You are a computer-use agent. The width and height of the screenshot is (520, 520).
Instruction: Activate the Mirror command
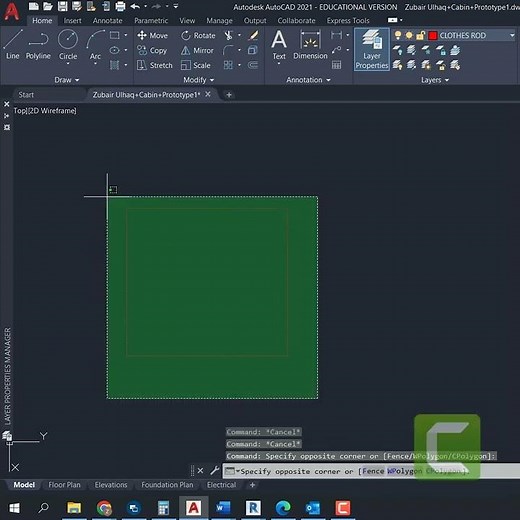(x=197, y=50)
